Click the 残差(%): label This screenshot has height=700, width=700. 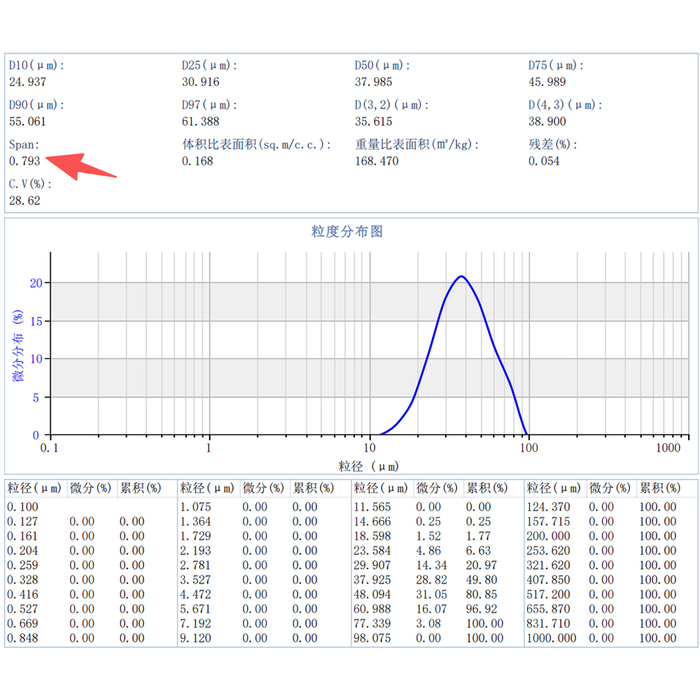click(x=553, y=144)
